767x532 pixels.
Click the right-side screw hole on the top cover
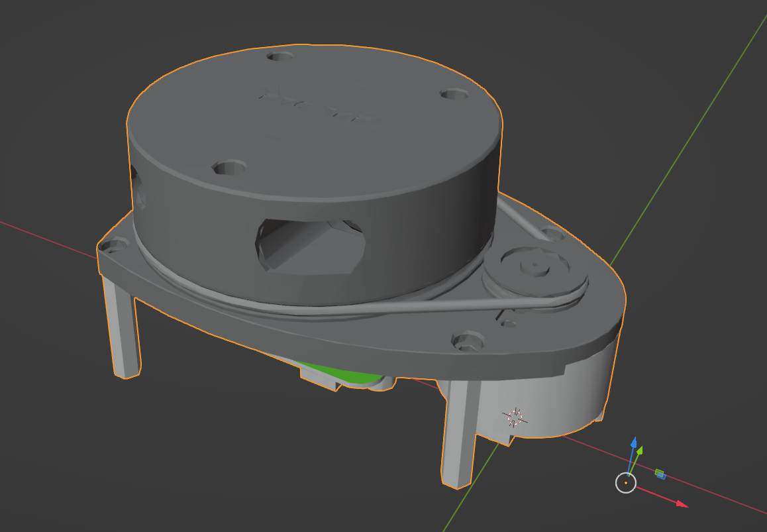point(454,94)
